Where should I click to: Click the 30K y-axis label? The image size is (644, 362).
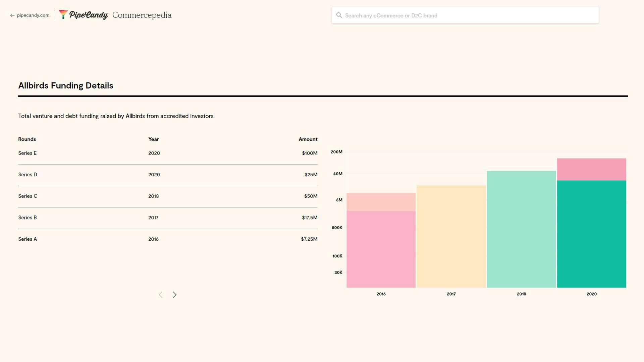(338, 273)
